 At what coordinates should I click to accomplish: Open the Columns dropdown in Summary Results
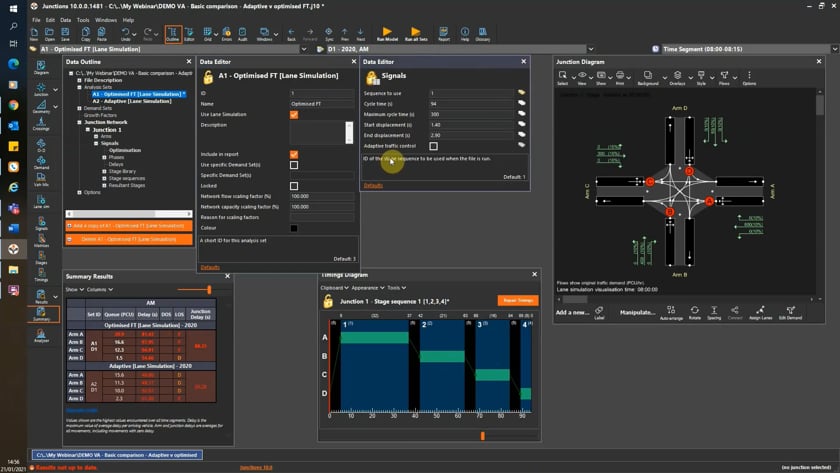98,289
